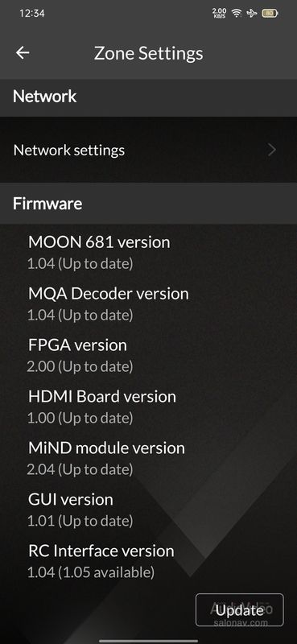
Task: Tap the MiND module version entry
Action: click(x=106, y=458)
